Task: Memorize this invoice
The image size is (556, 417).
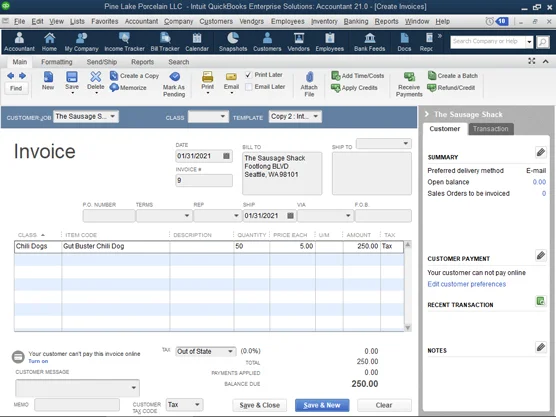Action: (128, 87)
